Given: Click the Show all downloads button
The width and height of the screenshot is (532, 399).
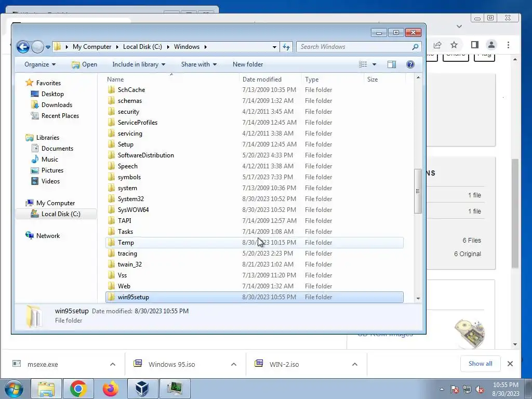Looking at the screenshot, I should [x=480, y=364].
